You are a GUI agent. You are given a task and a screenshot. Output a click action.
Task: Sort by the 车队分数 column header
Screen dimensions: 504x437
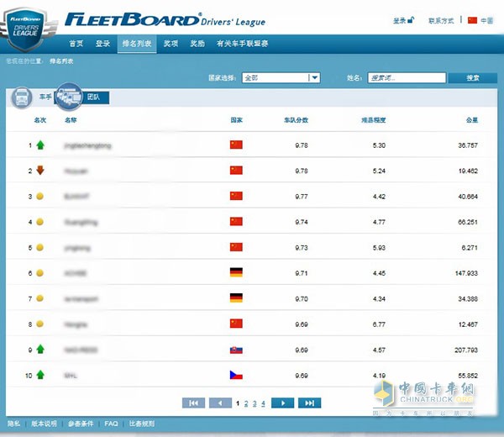pos(296,120)
